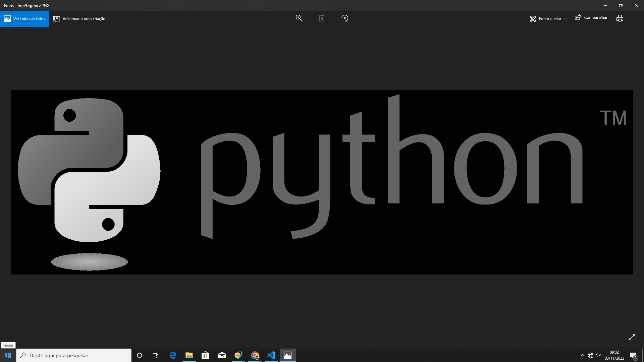The image size is (644, 362).
Task: Click the search box to type a query
Action: point(74,355)
